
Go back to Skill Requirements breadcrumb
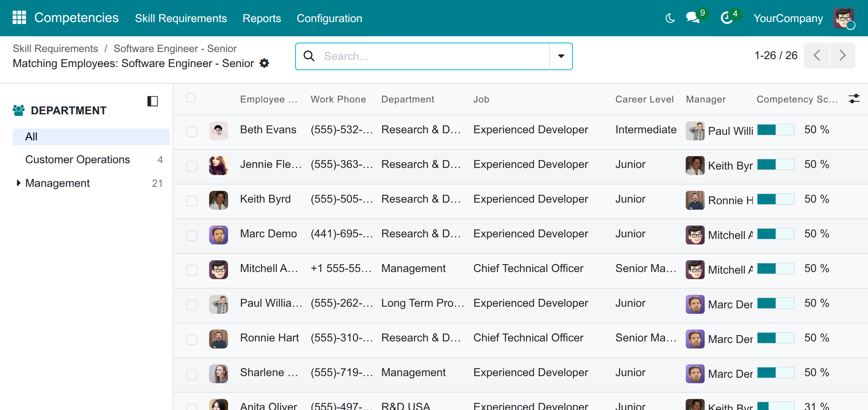(x=55, y=48)
